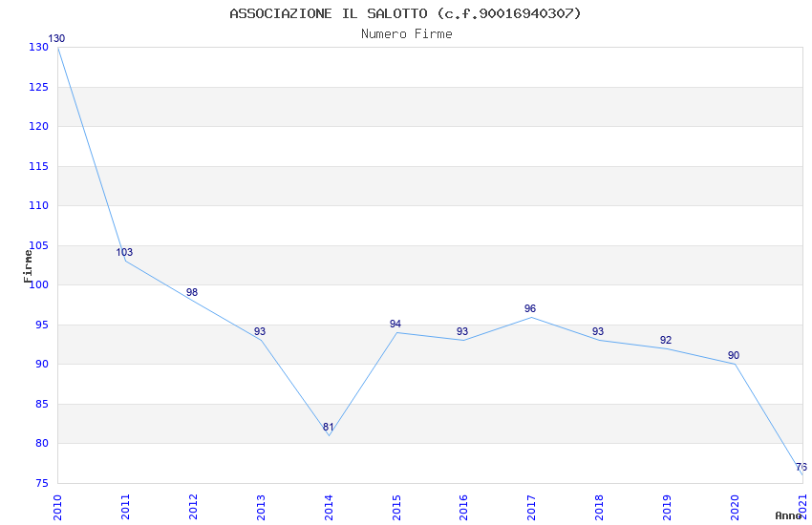Click the Anno x-axis title

[x=788, y=515]
